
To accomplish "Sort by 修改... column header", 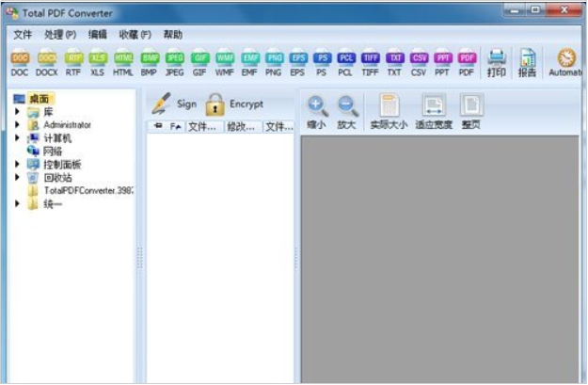I will (x=241, y=127).
